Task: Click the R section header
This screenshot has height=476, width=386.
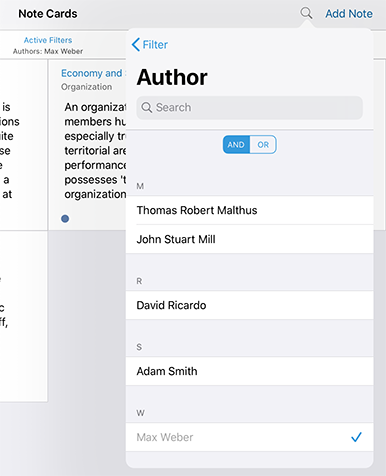Action: [139, 281]
